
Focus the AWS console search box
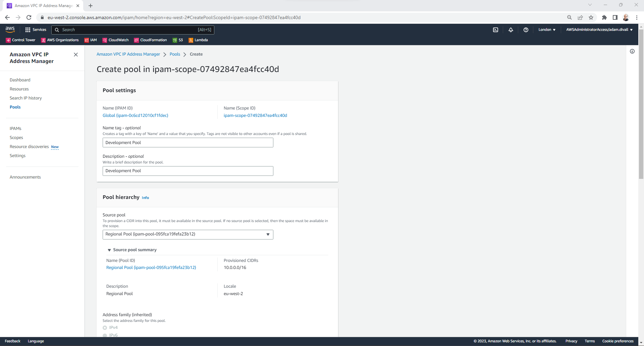tap(133, 30)
